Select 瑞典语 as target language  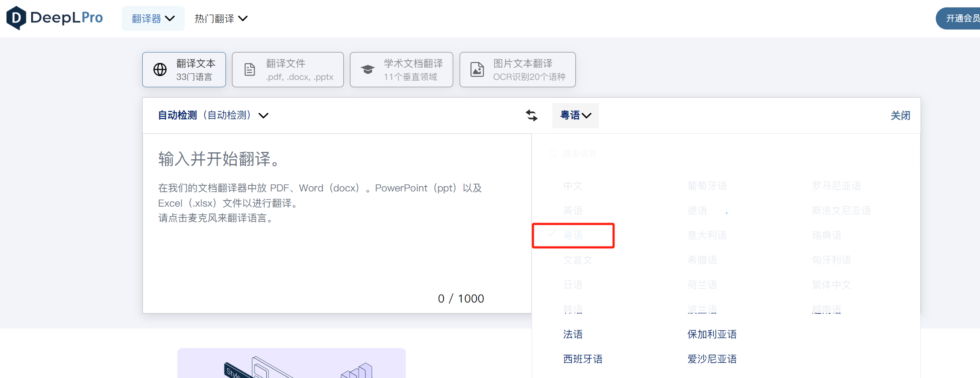point(826,235)
